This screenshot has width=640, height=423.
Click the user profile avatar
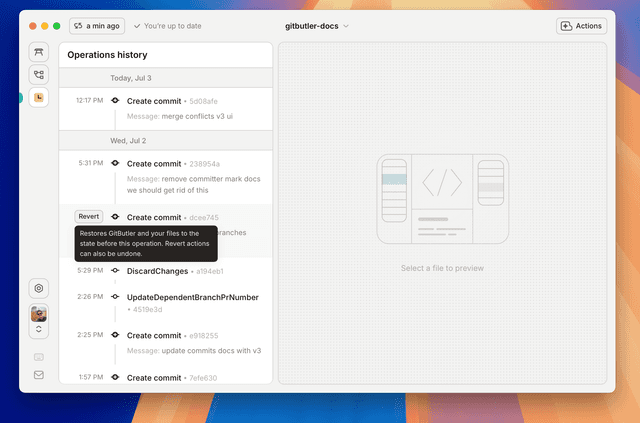point(39,313)
